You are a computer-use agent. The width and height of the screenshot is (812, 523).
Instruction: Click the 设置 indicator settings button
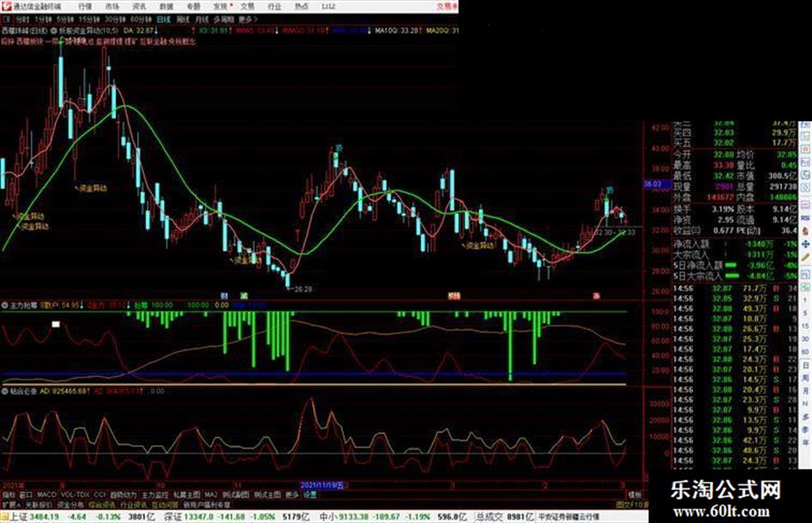(x=309, y=495)
